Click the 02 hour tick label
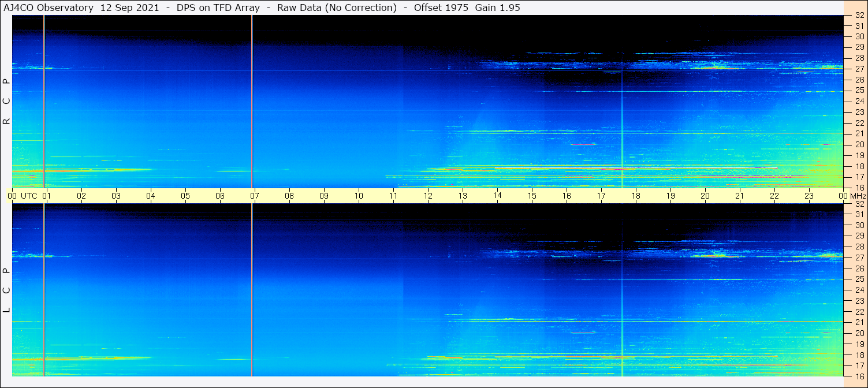 [x=81, y=196]
